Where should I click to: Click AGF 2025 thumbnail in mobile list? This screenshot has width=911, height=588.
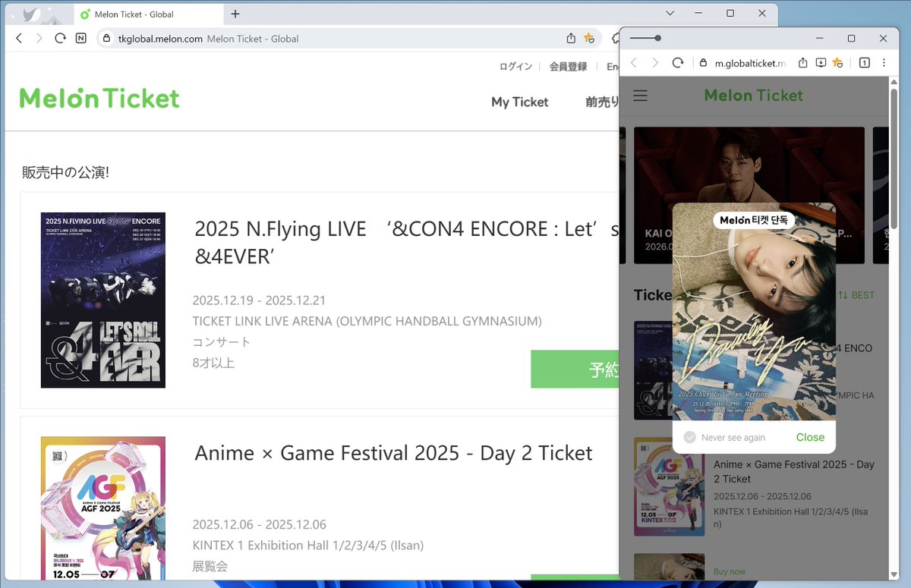tap(669, 486)
